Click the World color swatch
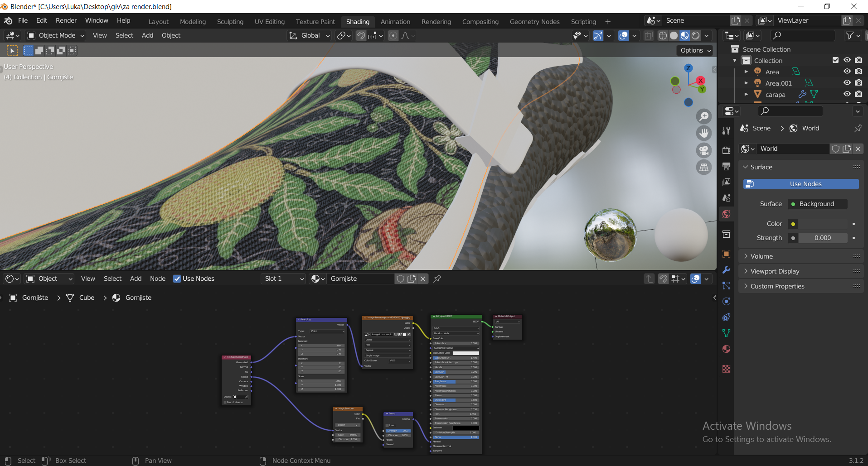The height and width of the screenshot is (466, 868). pyautogui.click(x=823, y=224)
